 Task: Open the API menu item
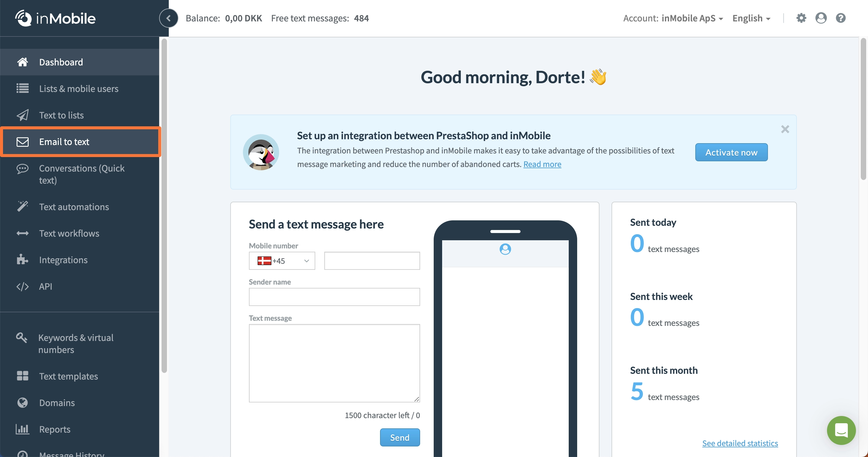click(x=45, y=285)
